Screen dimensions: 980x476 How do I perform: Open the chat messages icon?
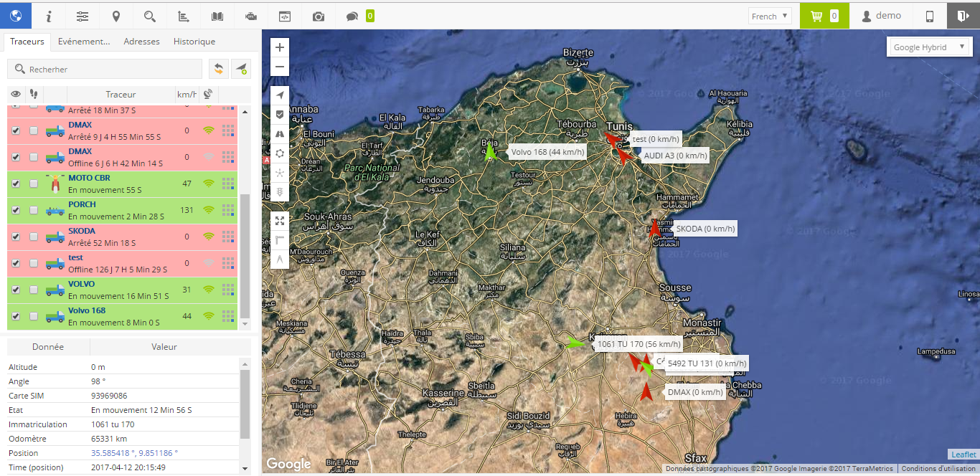[x=352, y=16]
